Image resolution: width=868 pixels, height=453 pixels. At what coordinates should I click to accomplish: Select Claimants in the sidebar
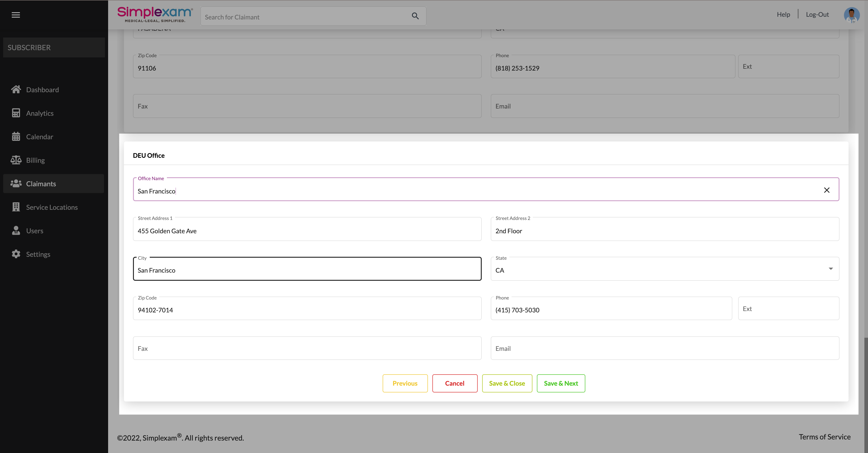(x=41, y=184)
